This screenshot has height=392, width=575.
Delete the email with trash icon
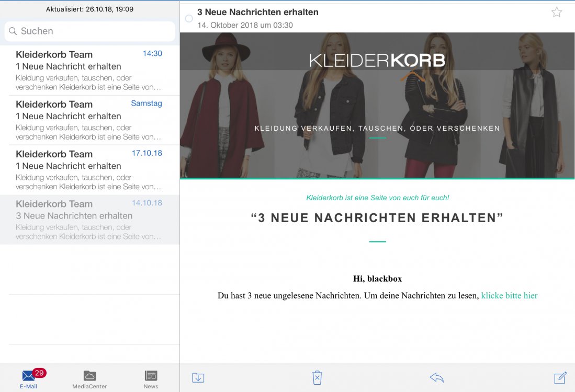pos(317,377)
